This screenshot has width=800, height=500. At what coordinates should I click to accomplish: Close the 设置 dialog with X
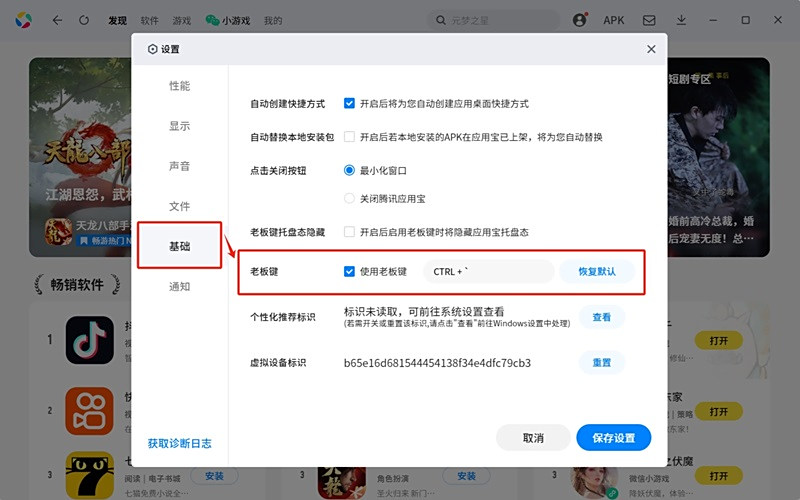coord(651,49)
